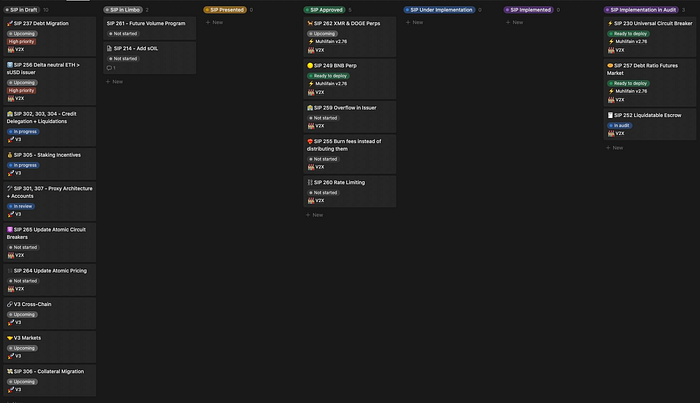Click Ready to deploy status on SIP 249
700x403 pixels.
click(x=328, y=76)
